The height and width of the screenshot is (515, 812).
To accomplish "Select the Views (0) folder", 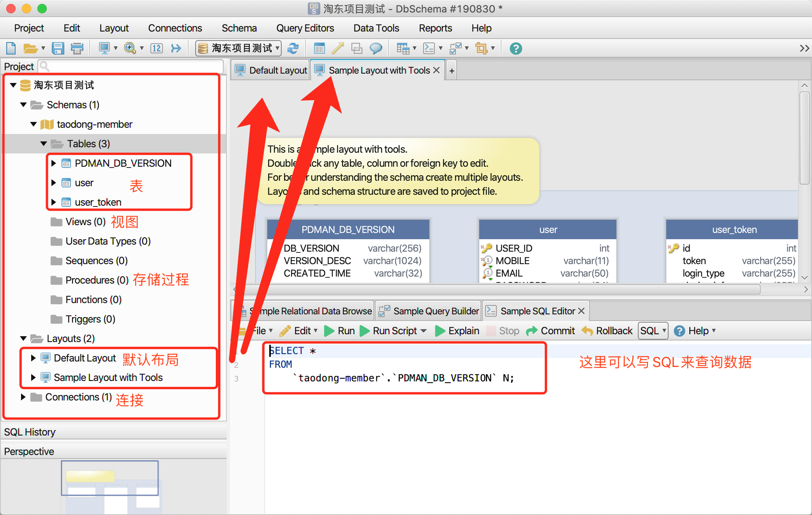I will pyautogui.click(x=78, y=222).
